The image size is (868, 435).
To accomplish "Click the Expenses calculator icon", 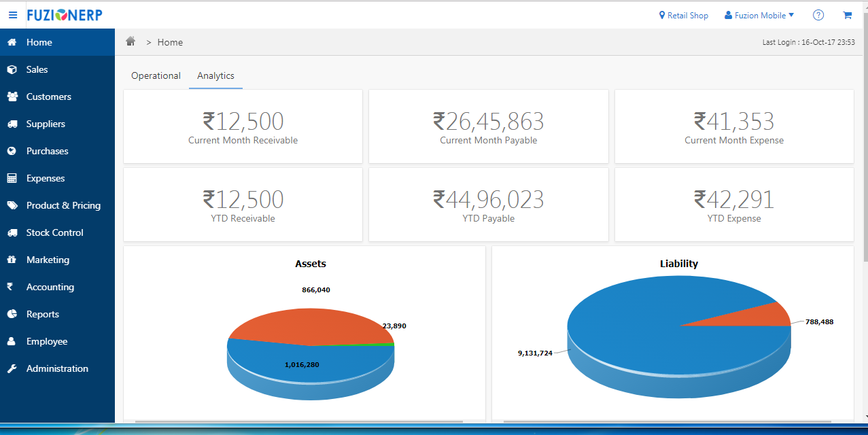I will click(12, 178).
